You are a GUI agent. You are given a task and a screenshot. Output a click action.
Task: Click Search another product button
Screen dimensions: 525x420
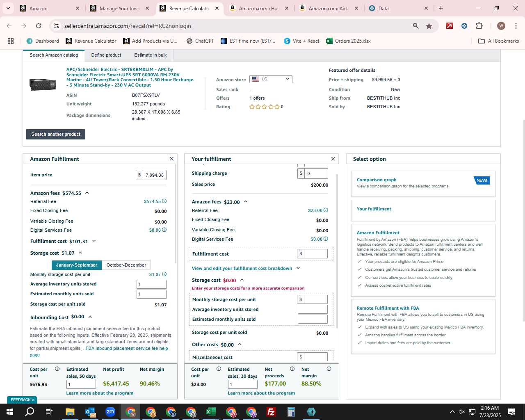tap(56, 134)
